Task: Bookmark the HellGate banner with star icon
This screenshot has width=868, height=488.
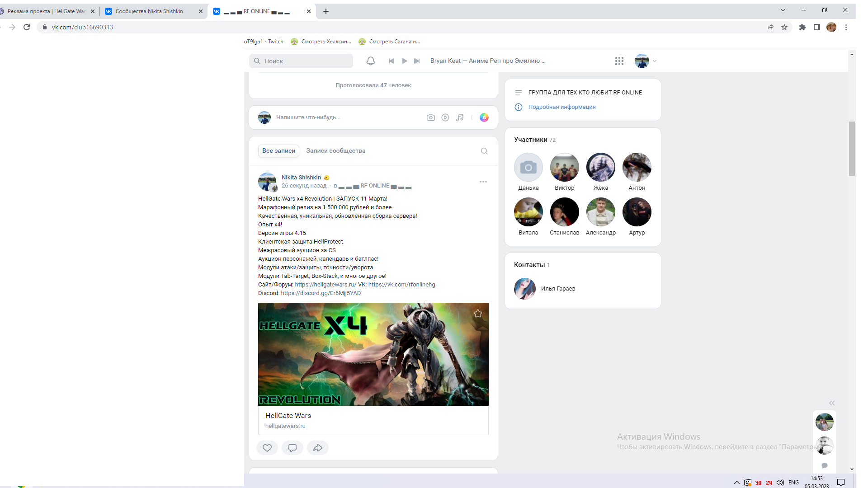Action: pos(478,314)
